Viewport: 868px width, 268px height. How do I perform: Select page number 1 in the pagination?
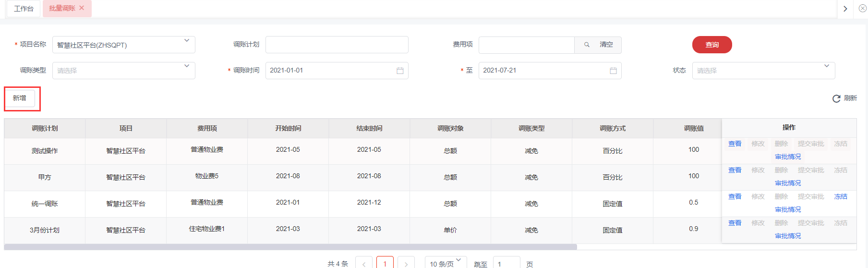coord(385,263)
